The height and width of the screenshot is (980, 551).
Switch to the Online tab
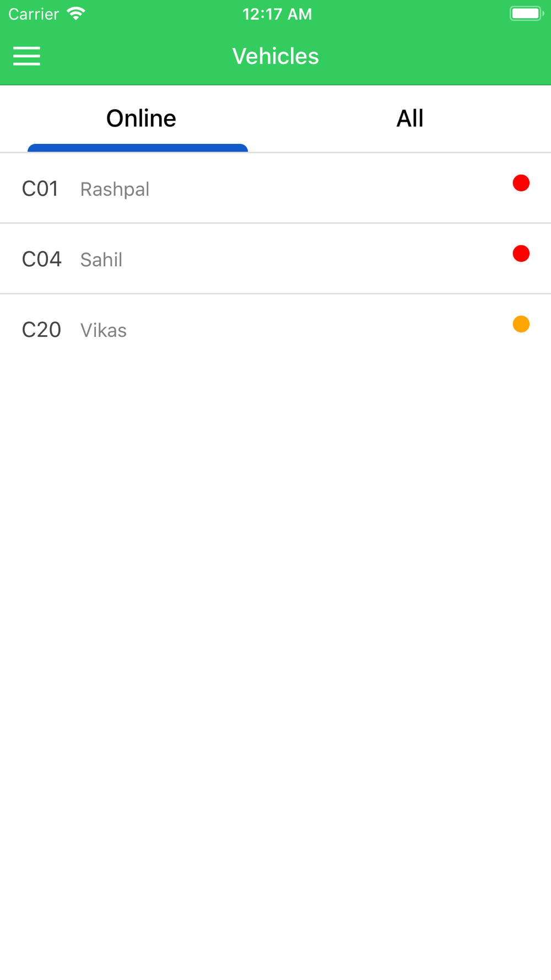141,119
